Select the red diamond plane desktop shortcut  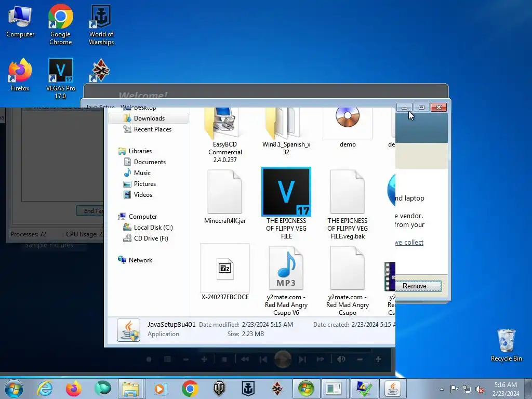point(100,70)
